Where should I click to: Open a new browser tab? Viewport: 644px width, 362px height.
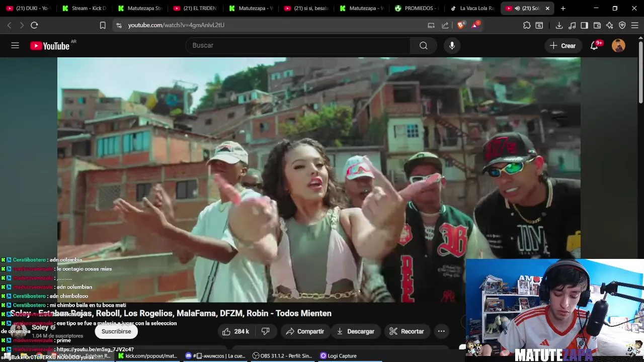(x=563, y=9)
